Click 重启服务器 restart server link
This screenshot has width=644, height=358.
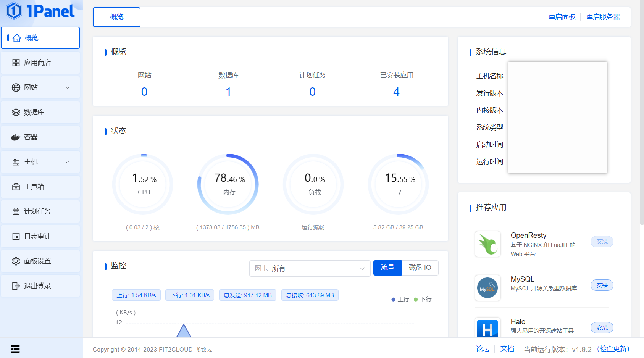click(603, 17)
